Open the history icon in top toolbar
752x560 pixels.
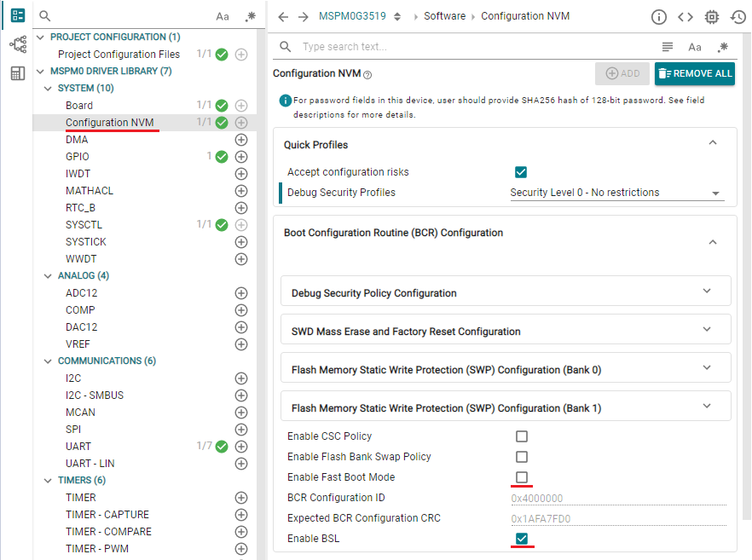pyautogui.click(x=738, y=17)
